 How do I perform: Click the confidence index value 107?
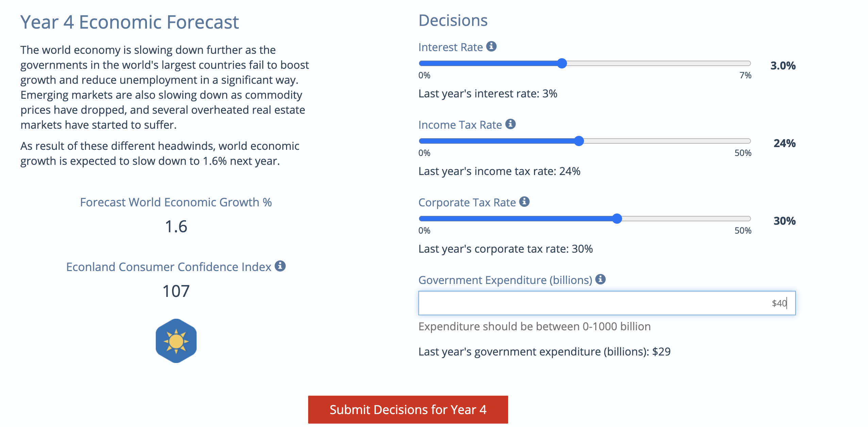[176, 291]
